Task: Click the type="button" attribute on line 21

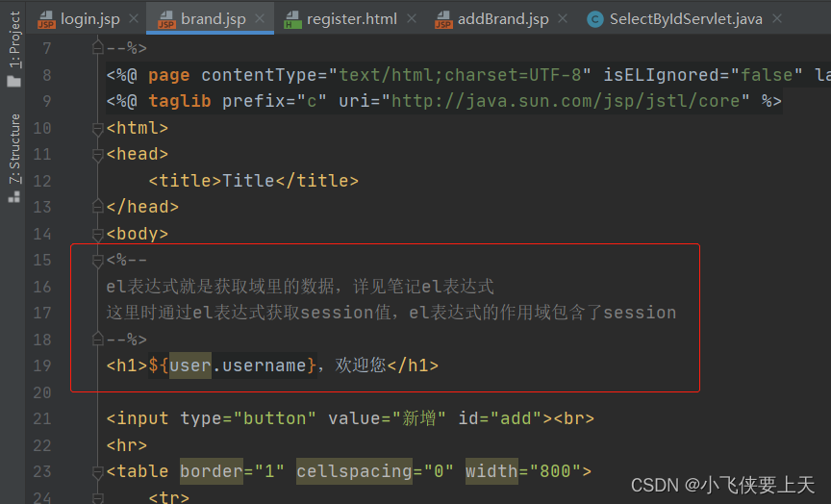Action: (x=248, y=418)
